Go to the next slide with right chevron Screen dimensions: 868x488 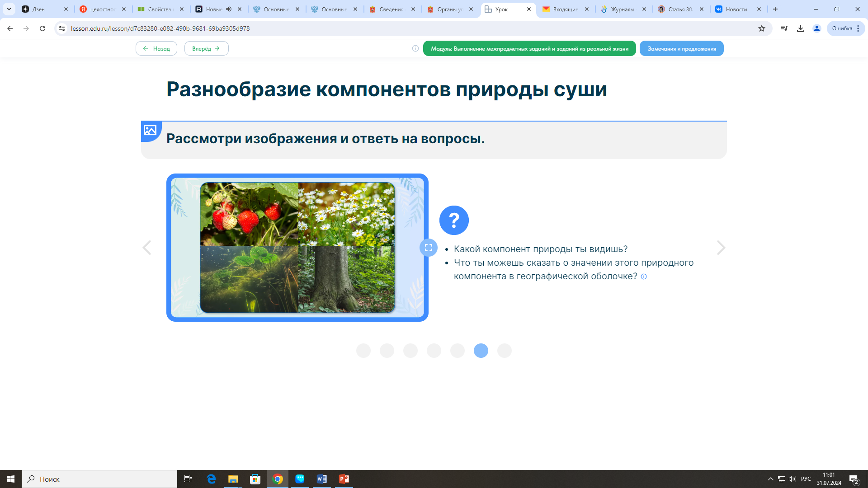(x=721, y=248)
